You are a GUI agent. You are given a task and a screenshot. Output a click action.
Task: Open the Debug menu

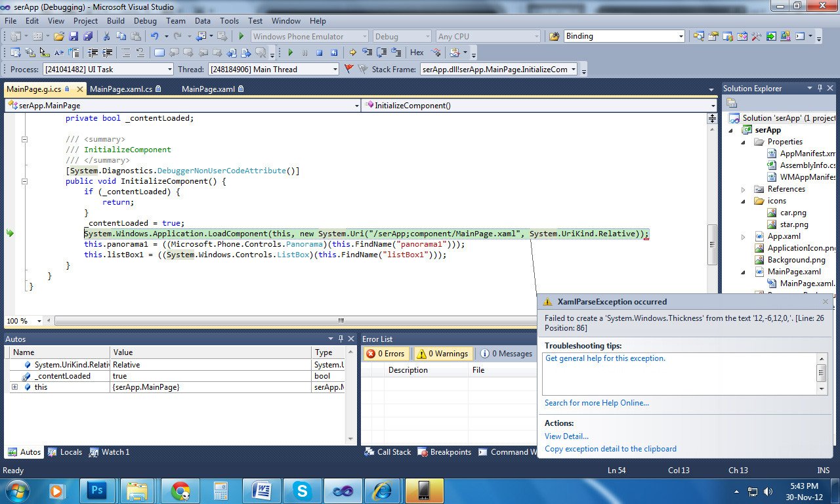pos(145,21)
